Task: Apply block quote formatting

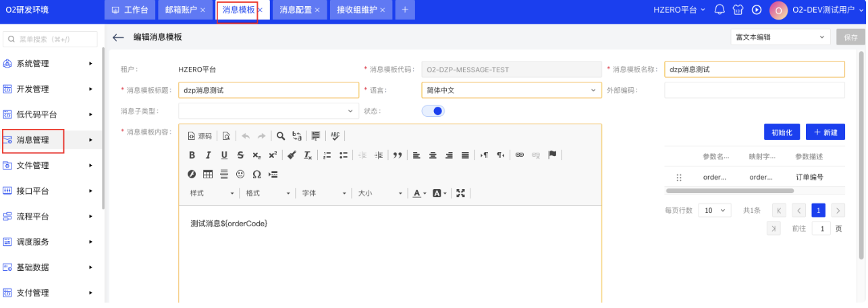Action: [x=398, y=155]
